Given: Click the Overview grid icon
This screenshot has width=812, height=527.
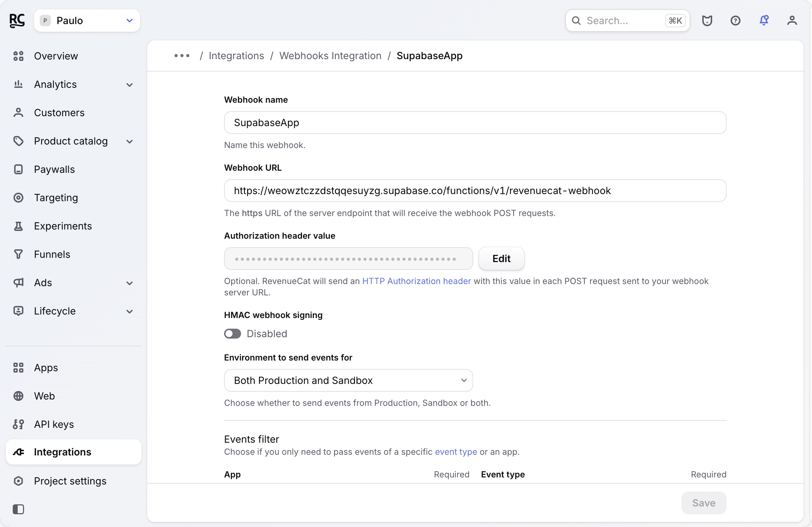Looking at the screenshot, I should click(x=18, y=56).
